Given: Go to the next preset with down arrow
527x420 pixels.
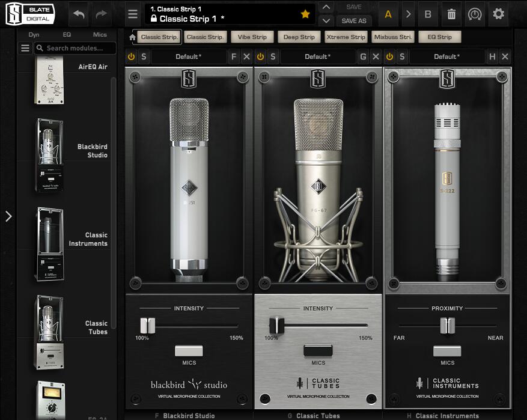Looking at the screenshot, I should pos(326,21).
